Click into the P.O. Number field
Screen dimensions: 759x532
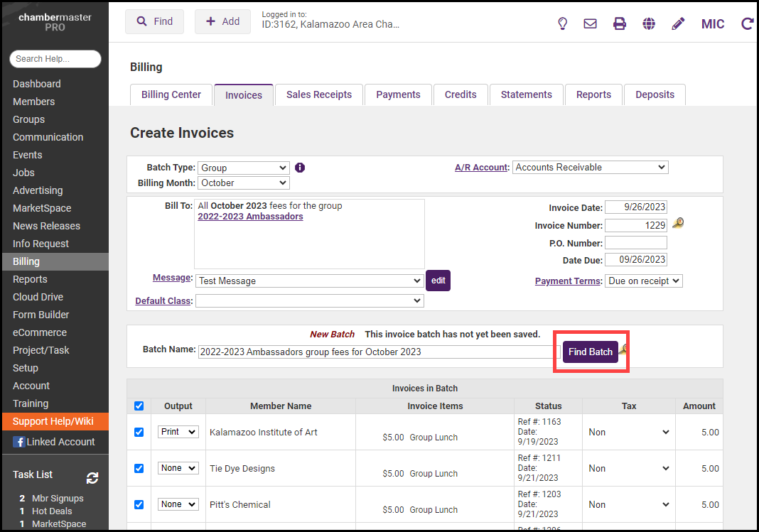[635, 242]
